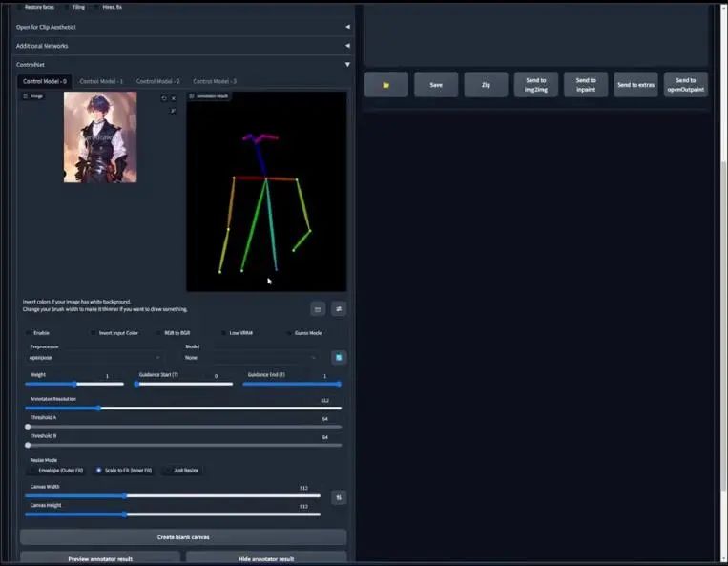Toggle the Invert Input Color checkbox
The height and width of the screenshot is (566, 728).
(x=93, y=333)
